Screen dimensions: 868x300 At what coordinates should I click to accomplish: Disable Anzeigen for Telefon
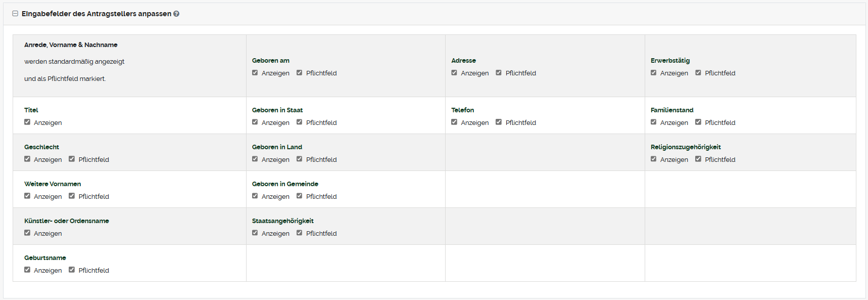coord(454,122)
